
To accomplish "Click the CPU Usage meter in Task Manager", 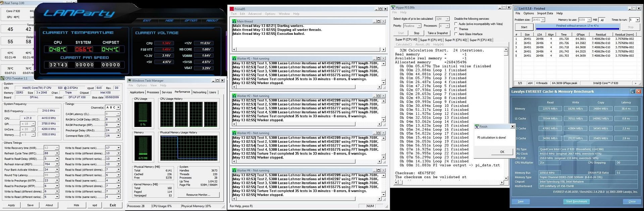I will [143, 114].
